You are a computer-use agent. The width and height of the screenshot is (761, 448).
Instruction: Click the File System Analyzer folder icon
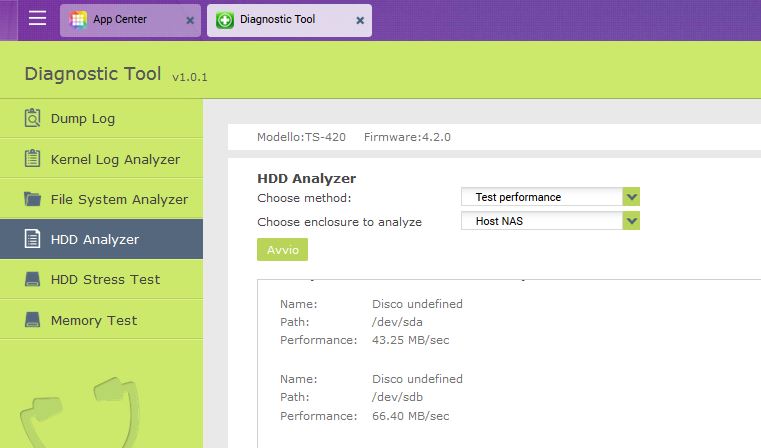point(33,199)
